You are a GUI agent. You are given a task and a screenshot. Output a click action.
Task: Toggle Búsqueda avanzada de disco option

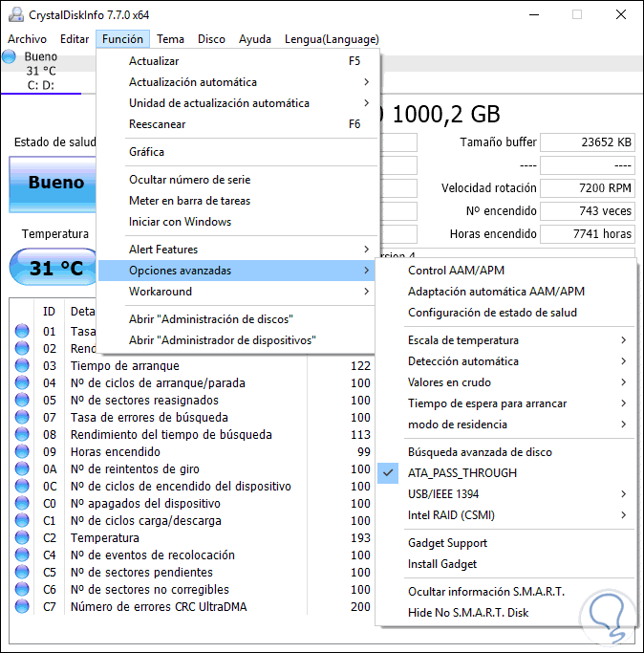pyautogui.click(x=505, y=452)
